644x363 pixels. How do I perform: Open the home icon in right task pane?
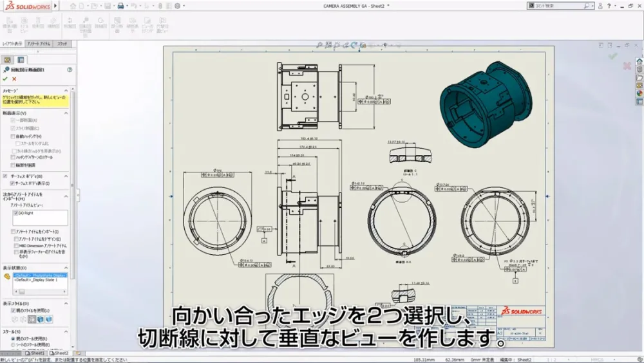639,61
